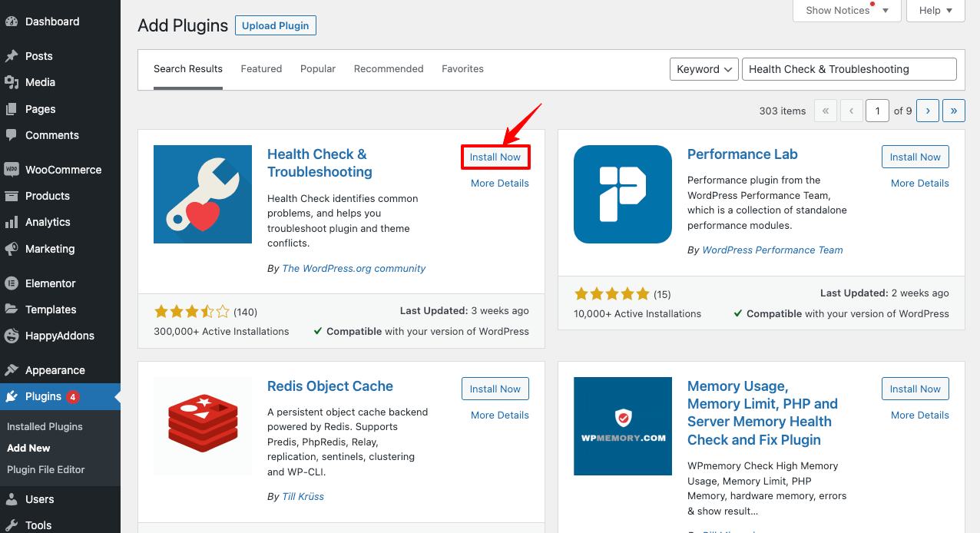Click the previous page arrow button
This screenshot has width=980, height=533.
pos(851,111)
